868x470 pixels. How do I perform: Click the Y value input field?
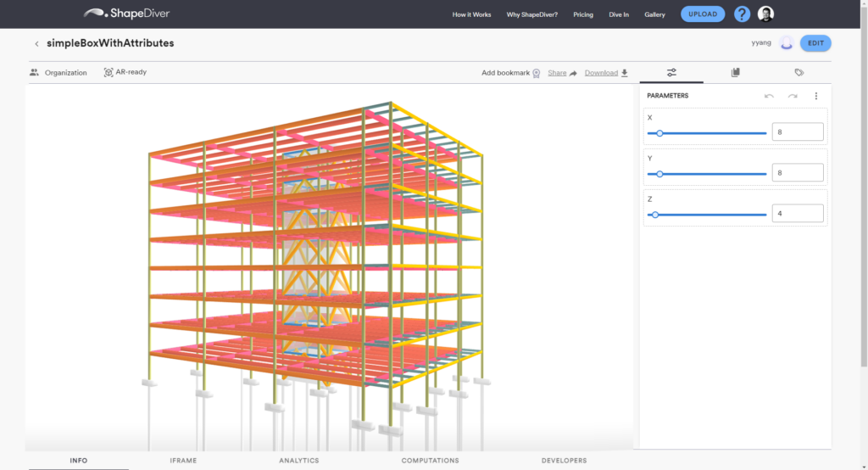(x=797, y=172)
